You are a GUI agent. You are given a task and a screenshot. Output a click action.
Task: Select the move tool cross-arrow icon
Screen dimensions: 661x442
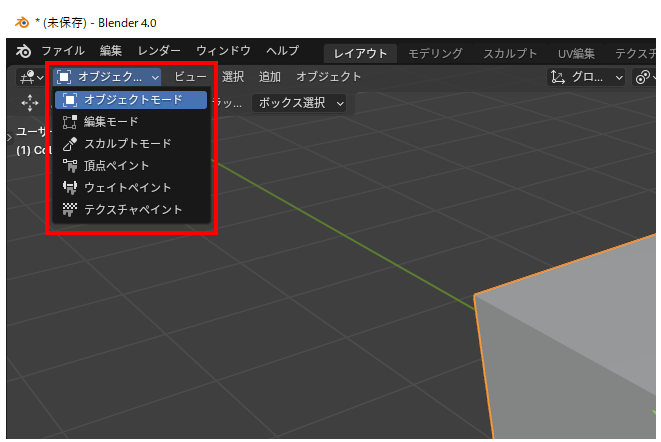tap(30, 103)
